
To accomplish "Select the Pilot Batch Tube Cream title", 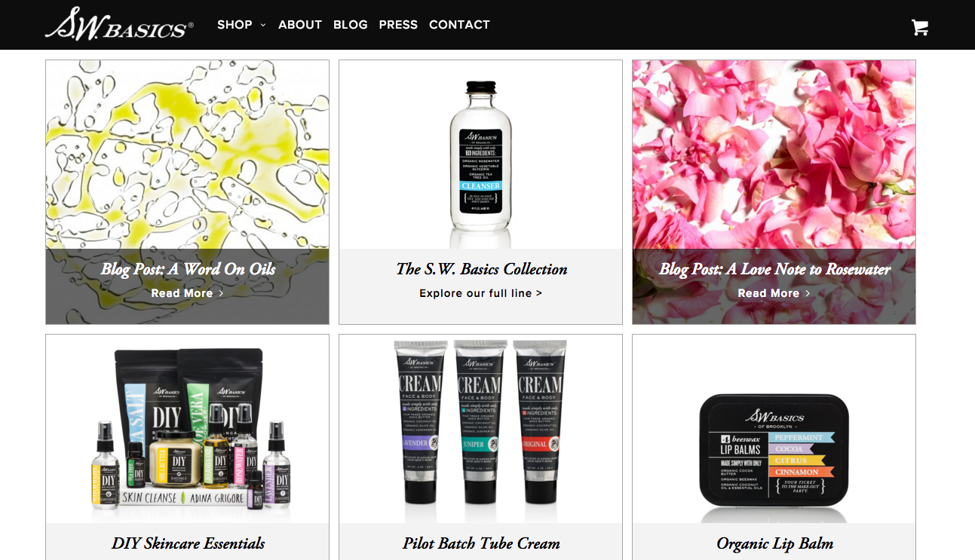I will (481, 543).
